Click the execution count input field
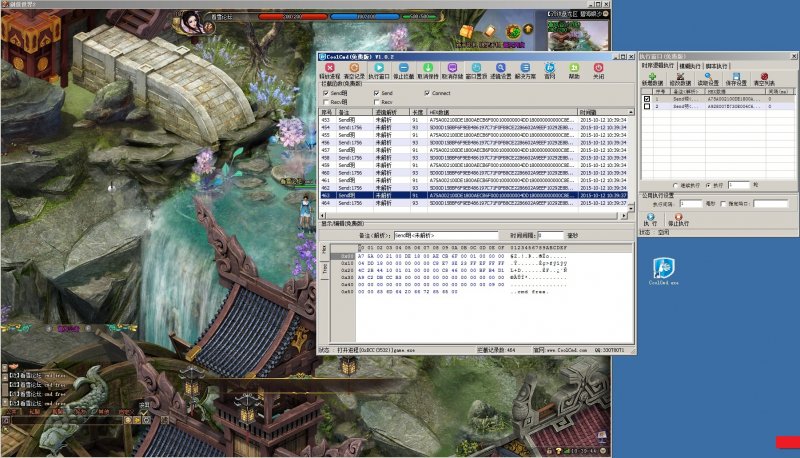 (738, 185)
